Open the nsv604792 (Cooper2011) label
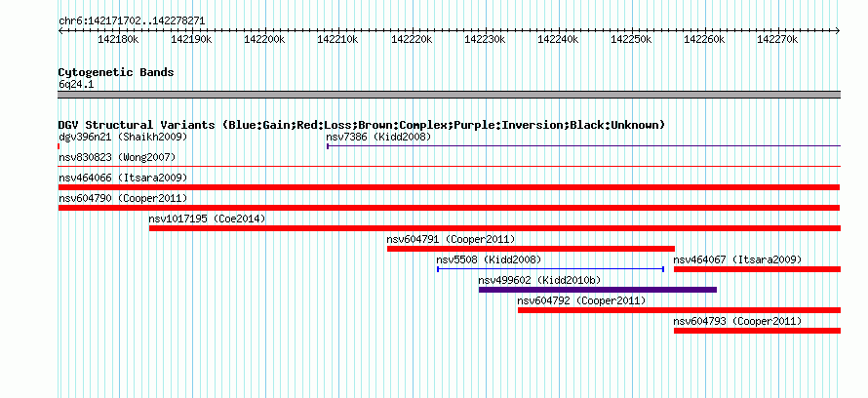The image size is (868, 398). [x=581, y=300]
